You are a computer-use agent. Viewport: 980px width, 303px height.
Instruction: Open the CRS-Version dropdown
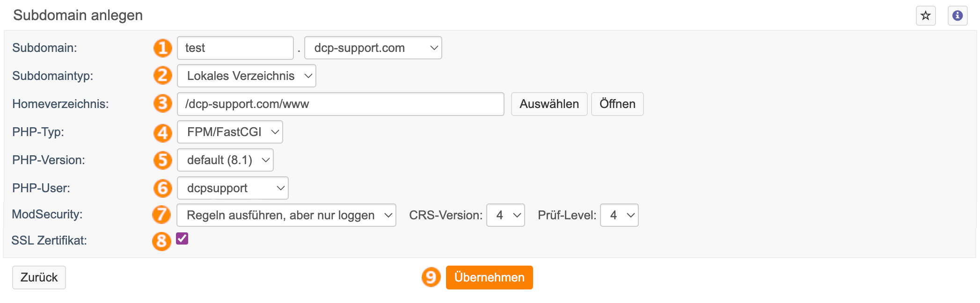click(x=505, y=215)
